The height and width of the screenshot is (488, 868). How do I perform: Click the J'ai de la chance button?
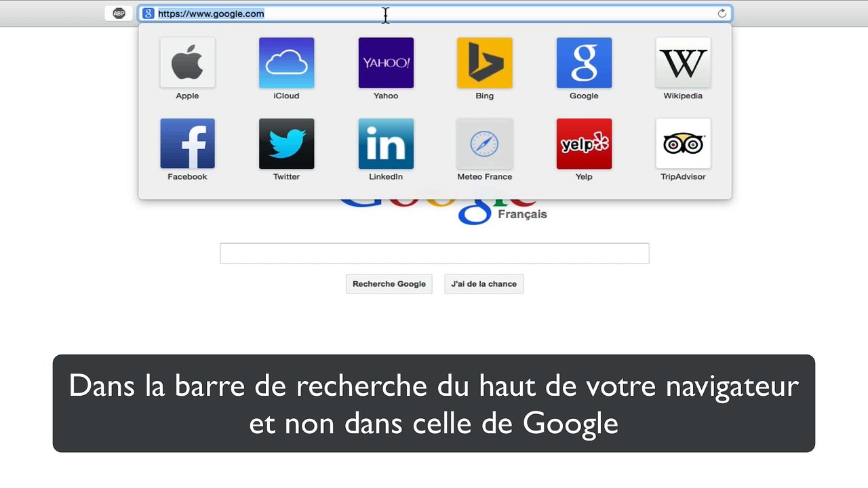pos(484,284)
